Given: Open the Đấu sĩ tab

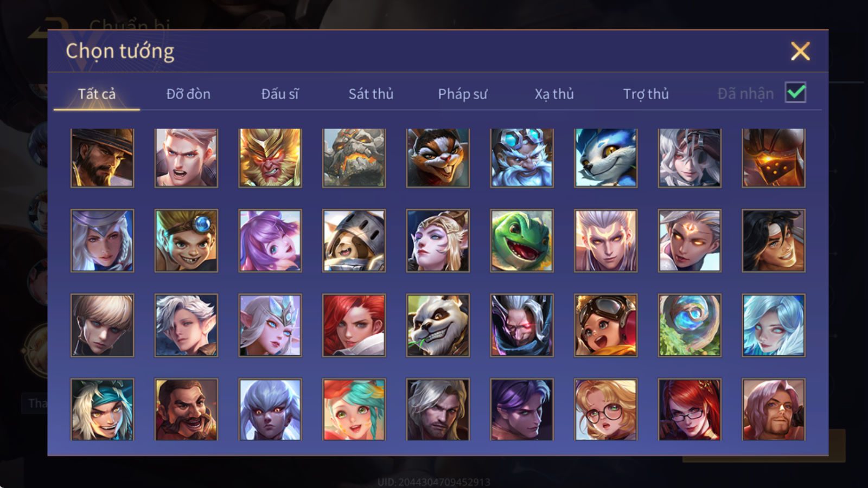Looking at the screenshot, I should tap(280, 94).
